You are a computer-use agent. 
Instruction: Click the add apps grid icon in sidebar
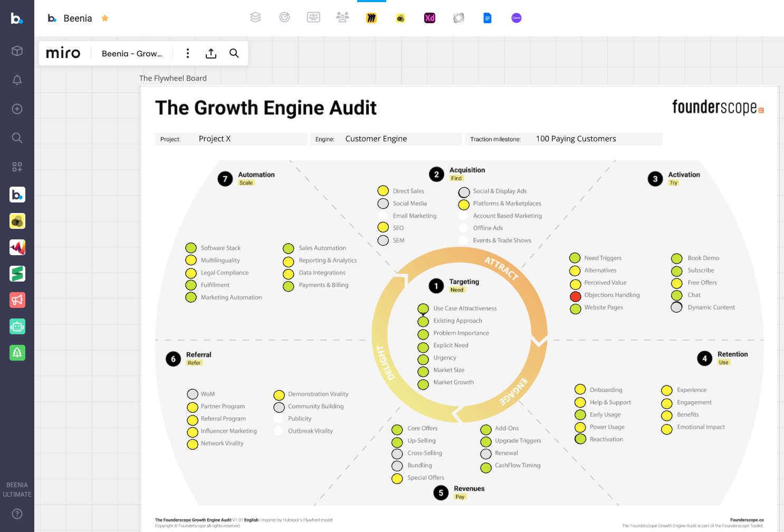pos(17,167)
